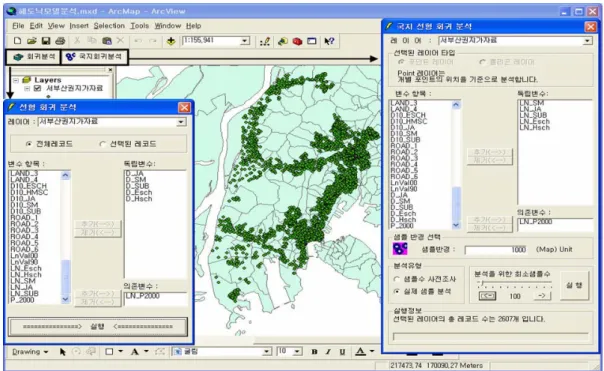Open the rectangle tool dropdown arrow

click(121, 352)
